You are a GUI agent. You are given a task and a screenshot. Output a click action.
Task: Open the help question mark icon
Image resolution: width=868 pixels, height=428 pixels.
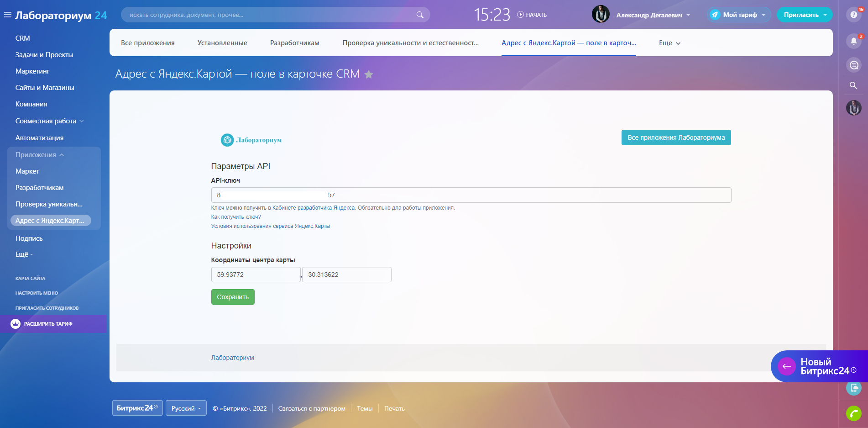[854, 15]
